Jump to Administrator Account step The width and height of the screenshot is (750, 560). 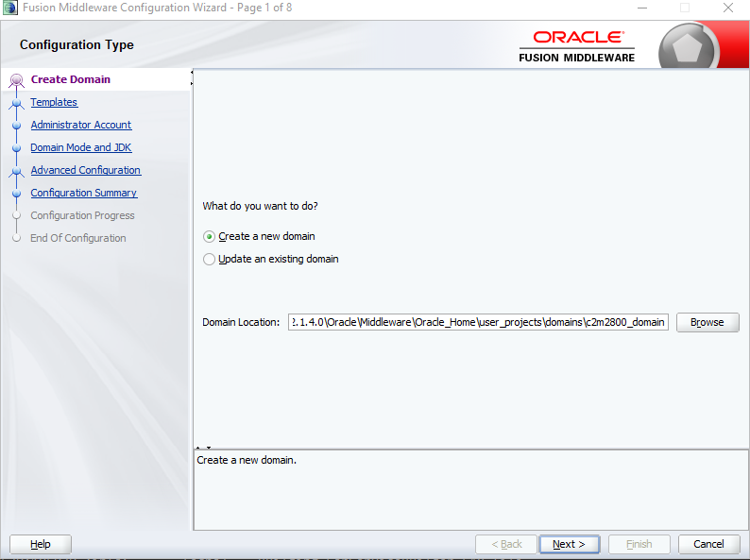(x=81, y=125)
